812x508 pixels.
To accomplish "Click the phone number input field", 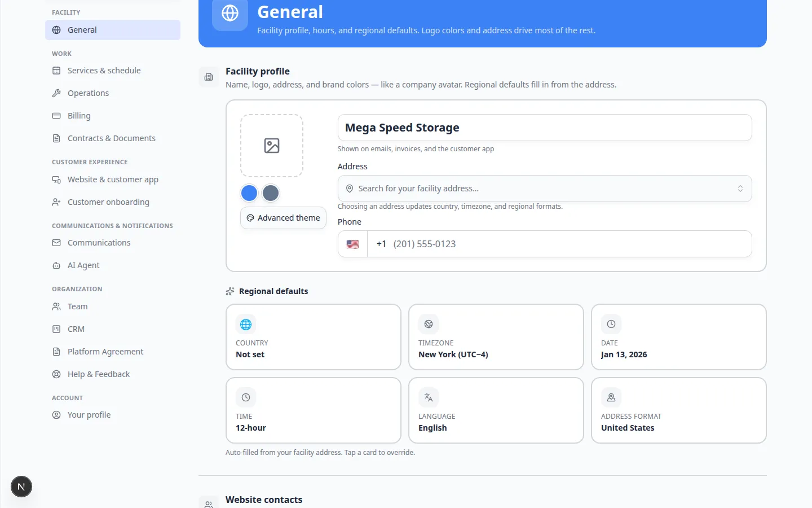I will coord(559,244).
